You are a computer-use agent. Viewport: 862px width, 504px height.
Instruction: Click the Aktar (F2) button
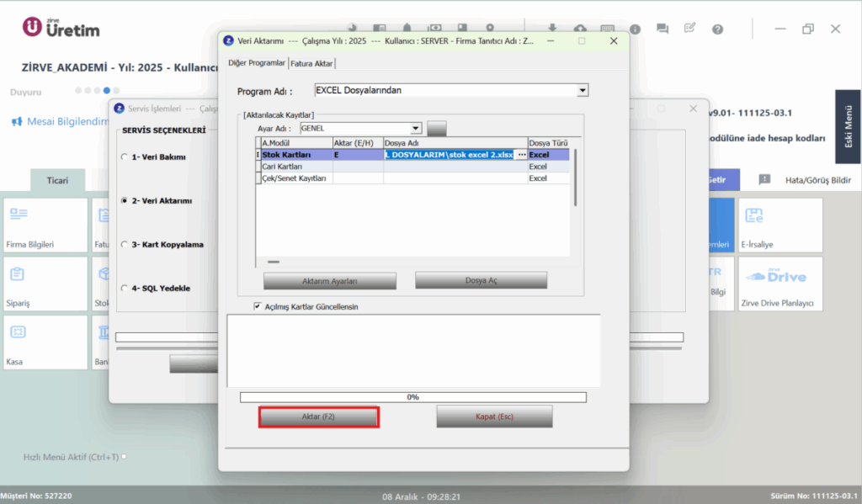(318, 416)
